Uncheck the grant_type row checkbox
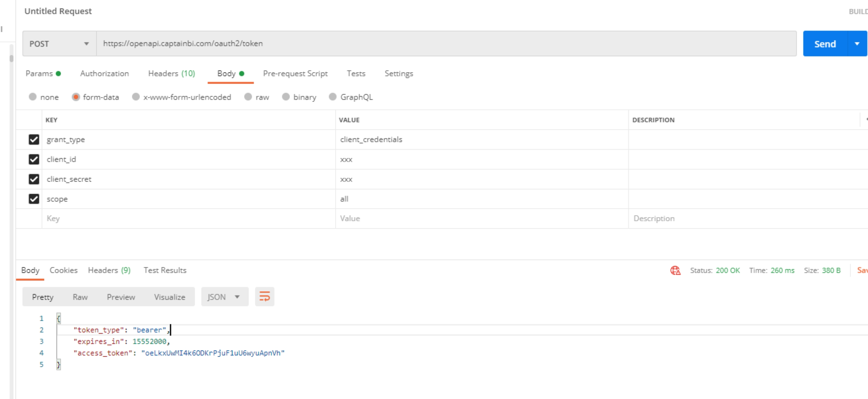This screenshot has width=868, height=399. (34, 140)
